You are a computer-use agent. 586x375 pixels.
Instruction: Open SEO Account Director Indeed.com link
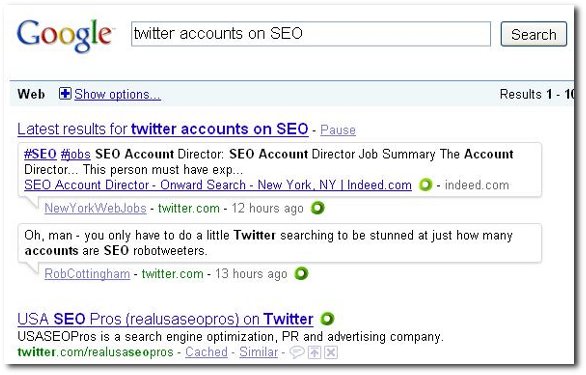[x=218, y=185]
